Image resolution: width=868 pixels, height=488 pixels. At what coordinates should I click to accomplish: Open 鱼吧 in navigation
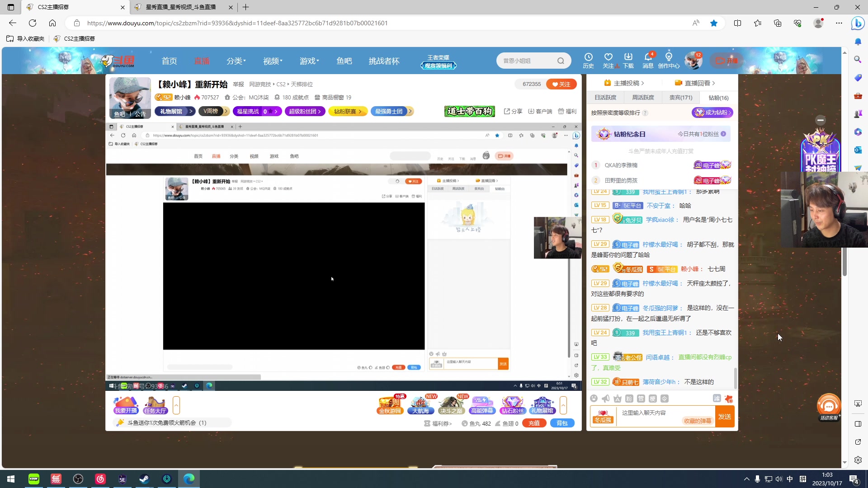pos(344,61)
